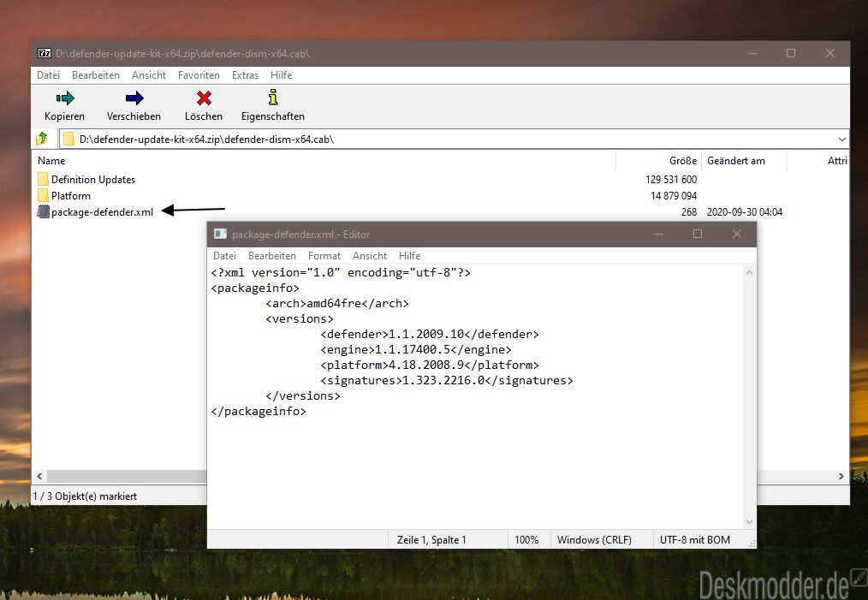The width and height of the screenshot is (868, 600).
Task: Sort file list by Geändert am column
Action: (x=736, y=161)
